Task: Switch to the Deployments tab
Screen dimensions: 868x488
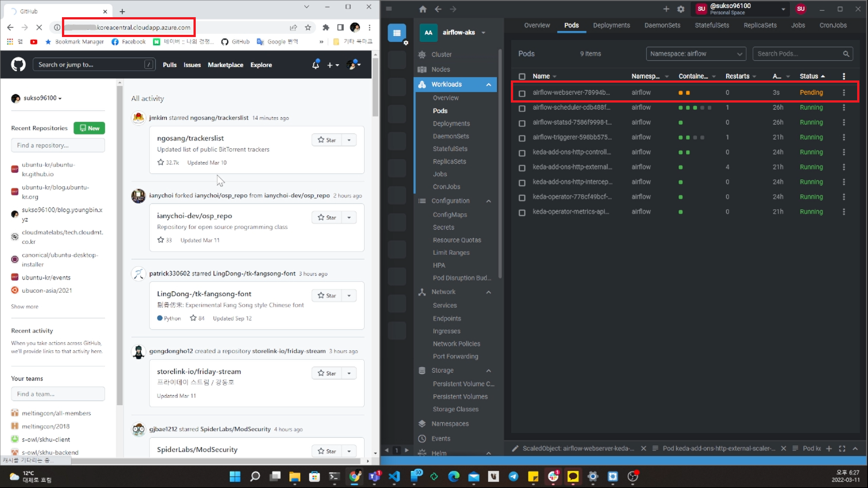Action: pos(611,25)
